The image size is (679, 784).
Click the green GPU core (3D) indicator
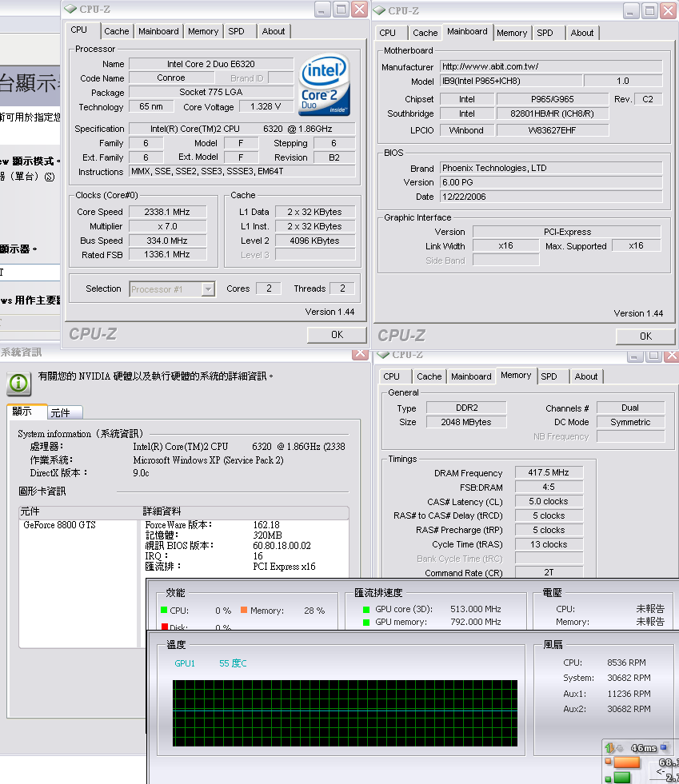pyautogui.click(x=366, y=609)
